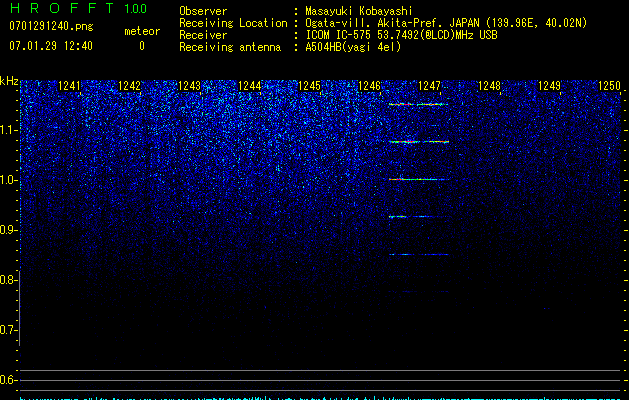Click the 1247 time marker
The width and height of the screenshot is (629, 400).
point(430,86)
